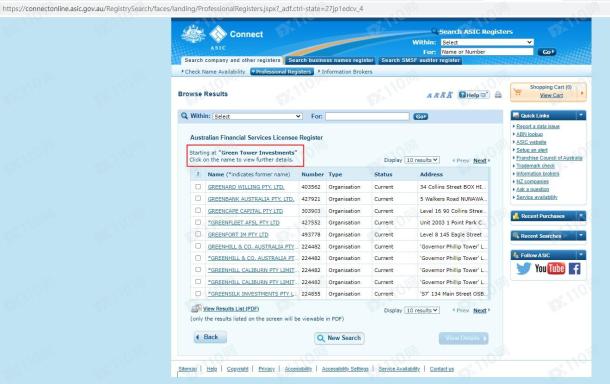
Task: Click the shopping cart icon
Action: [517, 92]
